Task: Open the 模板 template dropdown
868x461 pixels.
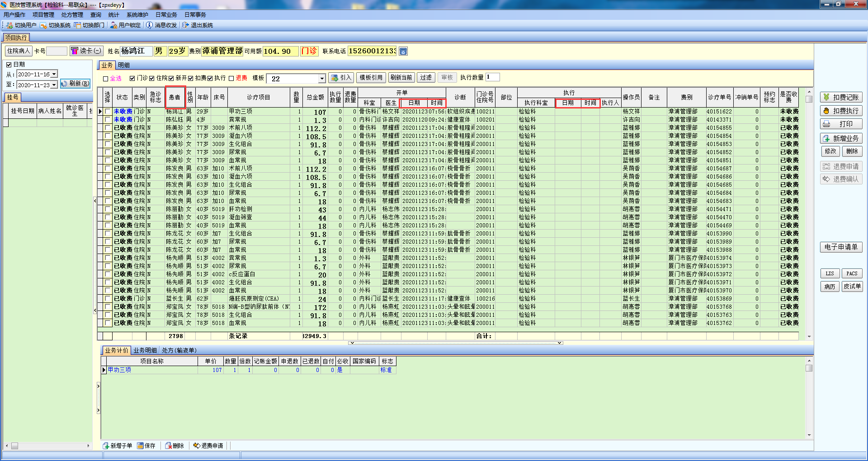Action: point(322,79)
